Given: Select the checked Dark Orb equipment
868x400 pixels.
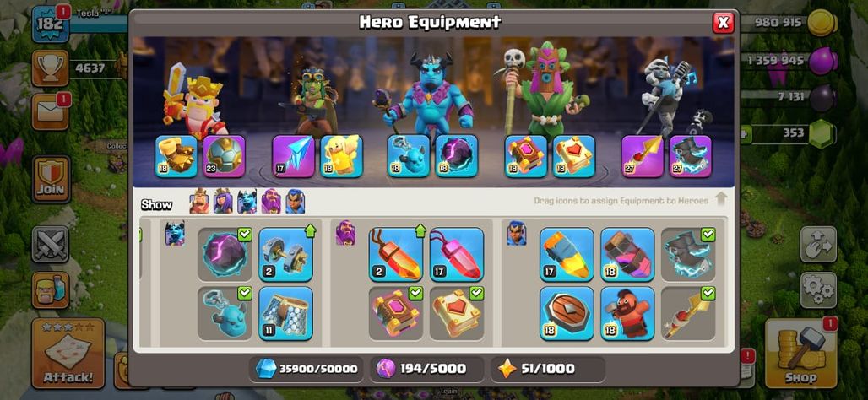Looking at the screenshot, I should tap(225, 255).
